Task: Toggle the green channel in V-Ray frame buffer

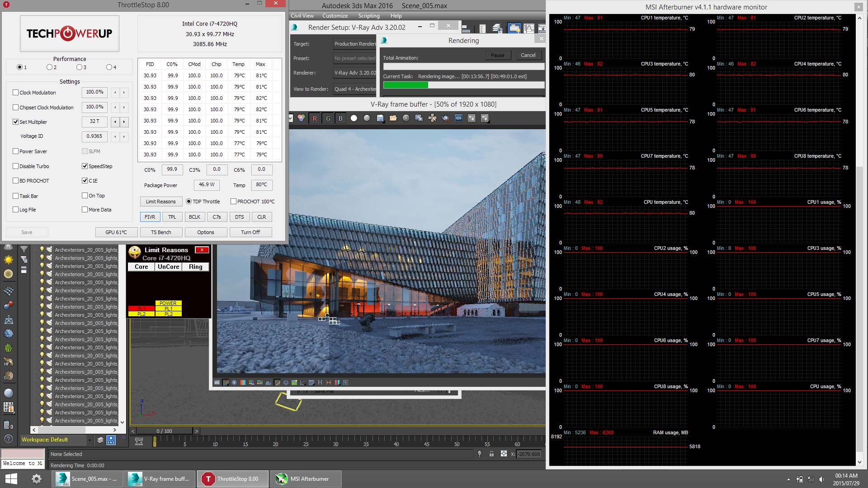Action: [x=328, y=118]
